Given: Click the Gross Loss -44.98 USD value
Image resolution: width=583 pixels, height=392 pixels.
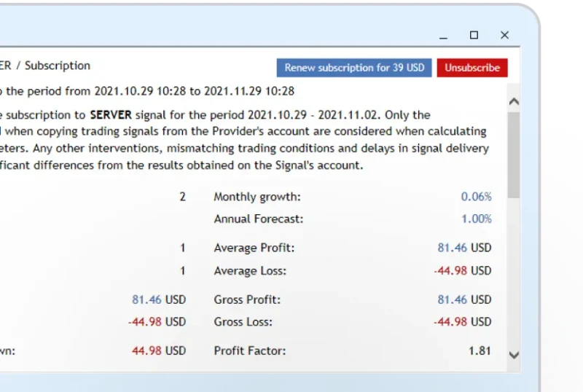Looking at the screenshot, I should point(463,322).
